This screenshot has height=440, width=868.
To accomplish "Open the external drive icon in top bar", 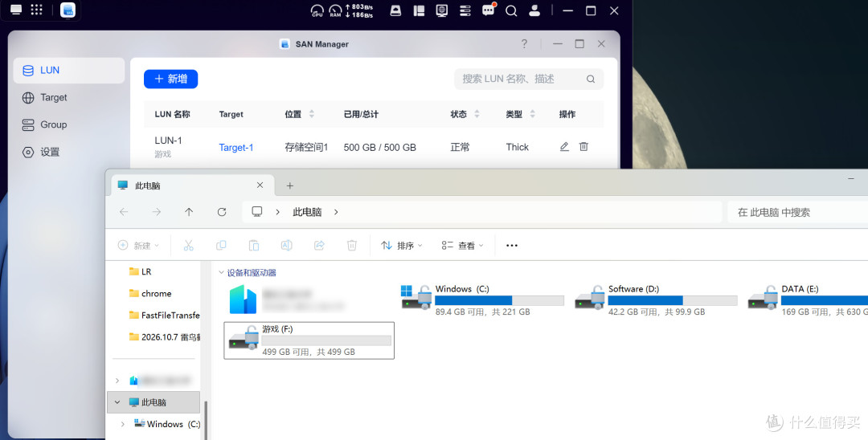I will [395, 10].
